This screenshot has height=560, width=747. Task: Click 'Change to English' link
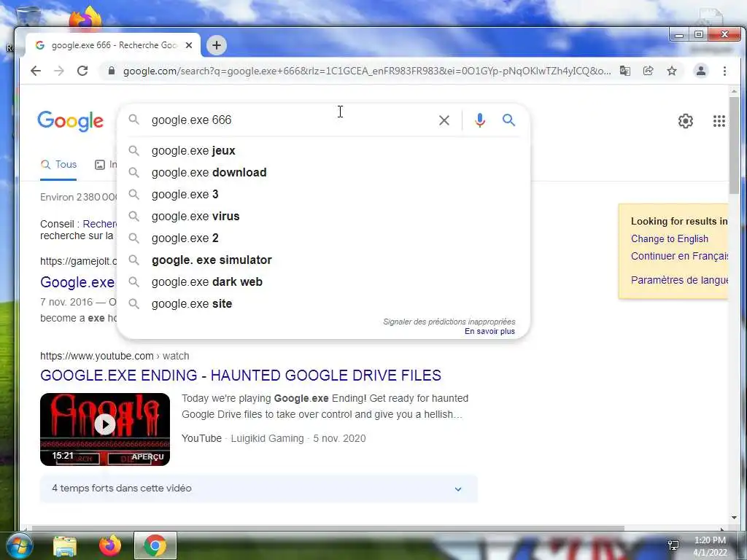pos(670,238)
